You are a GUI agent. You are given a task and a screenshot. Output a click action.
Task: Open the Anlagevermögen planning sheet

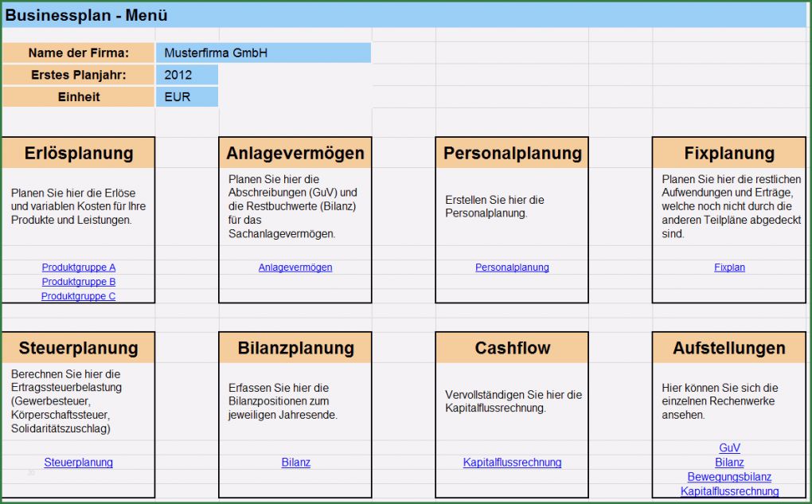tap(295, 267)
